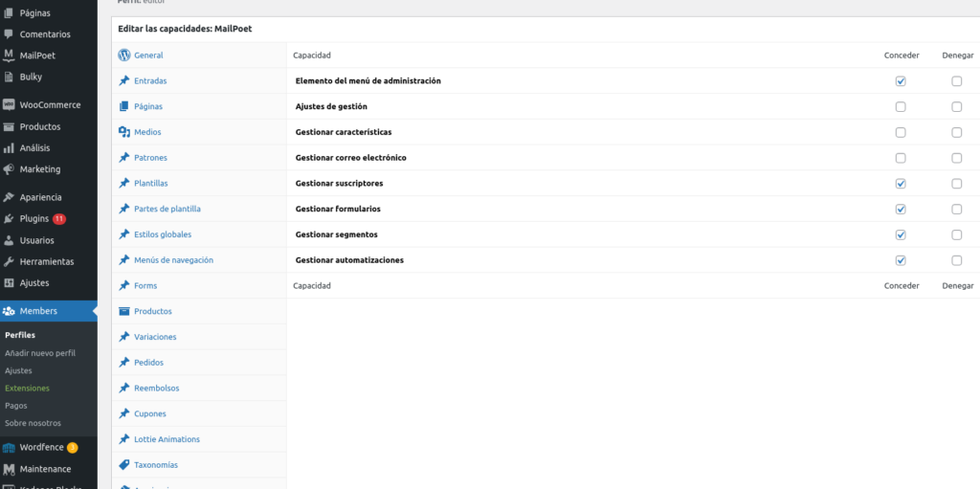The width and height of the screenshot is (980, 489).
Task: Click the Editar las capacidades: MailPoet heading
Action: [185, 29]
